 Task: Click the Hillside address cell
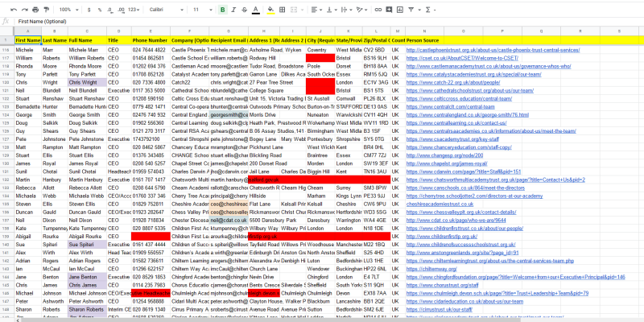(x=264, y=196)
